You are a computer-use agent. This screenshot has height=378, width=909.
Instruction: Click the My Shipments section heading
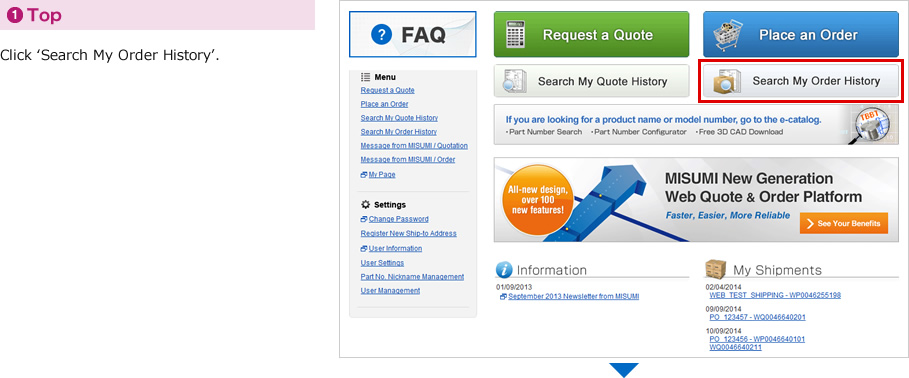coord(777,270)
